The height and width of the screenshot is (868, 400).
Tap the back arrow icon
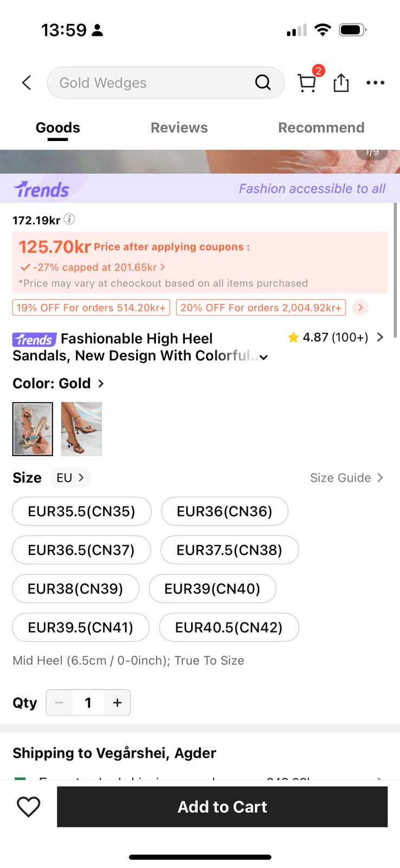tap(27, 82)
